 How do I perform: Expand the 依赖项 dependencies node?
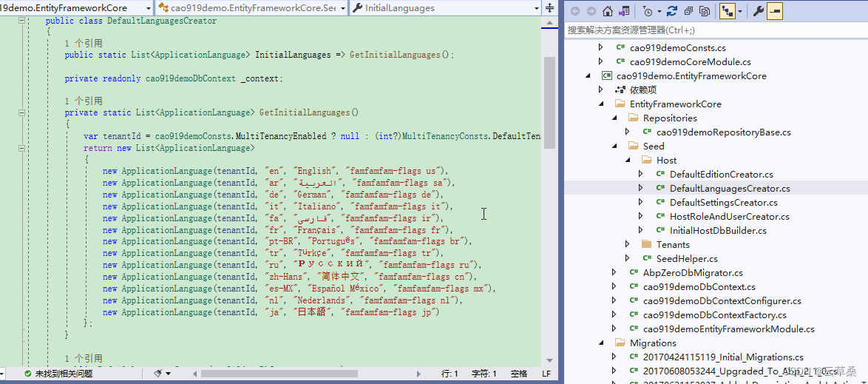[600, 90]
